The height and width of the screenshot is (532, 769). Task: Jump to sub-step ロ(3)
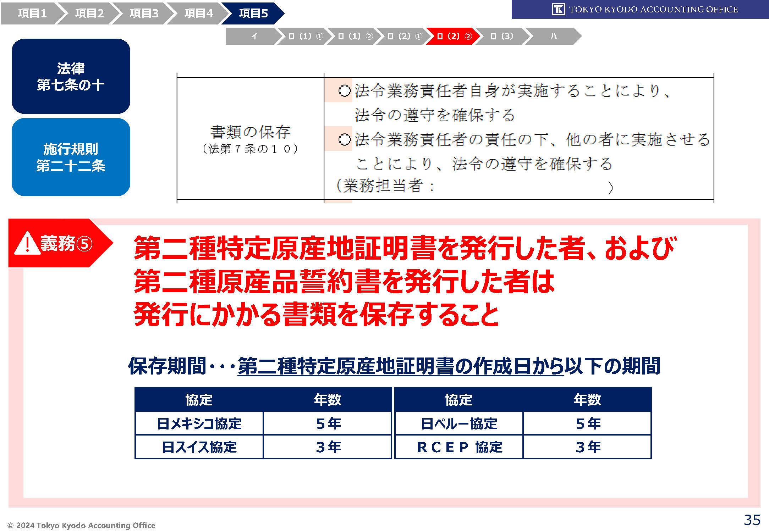pos(502,36)
